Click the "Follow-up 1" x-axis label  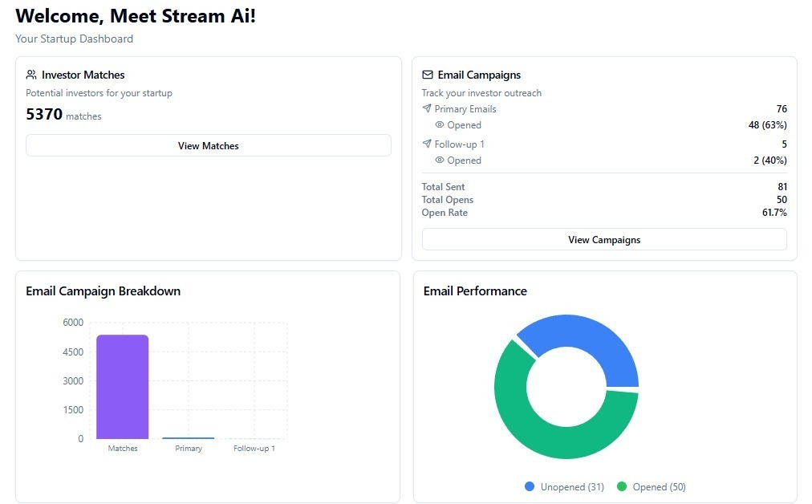254,448
